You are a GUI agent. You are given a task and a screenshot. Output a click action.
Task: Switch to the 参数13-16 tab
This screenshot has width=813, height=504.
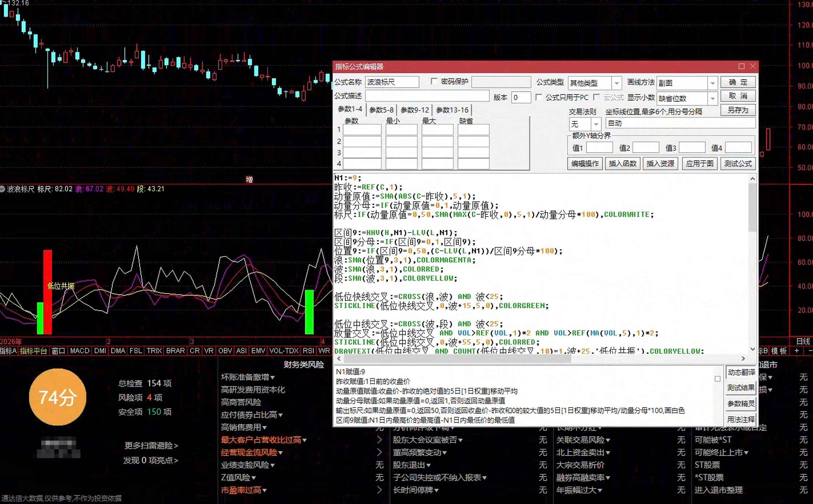(x=452, y=110)
